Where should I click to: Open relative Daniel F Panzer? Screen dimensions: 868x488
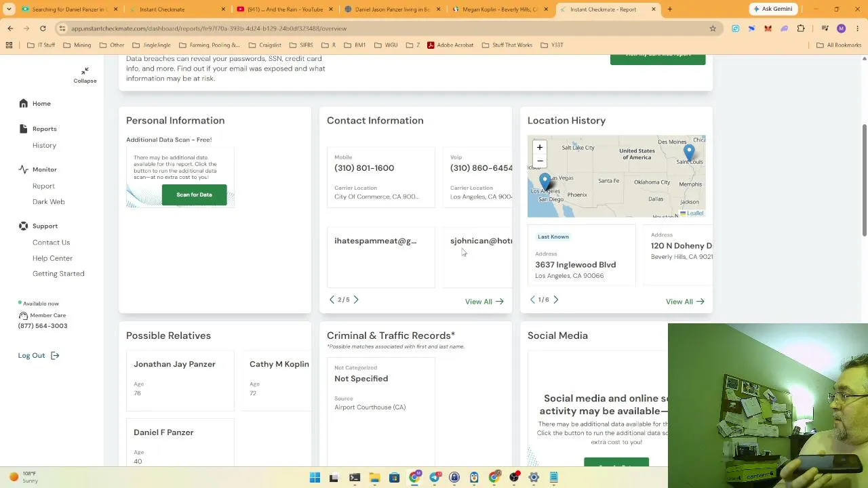(x=163, y=432)
